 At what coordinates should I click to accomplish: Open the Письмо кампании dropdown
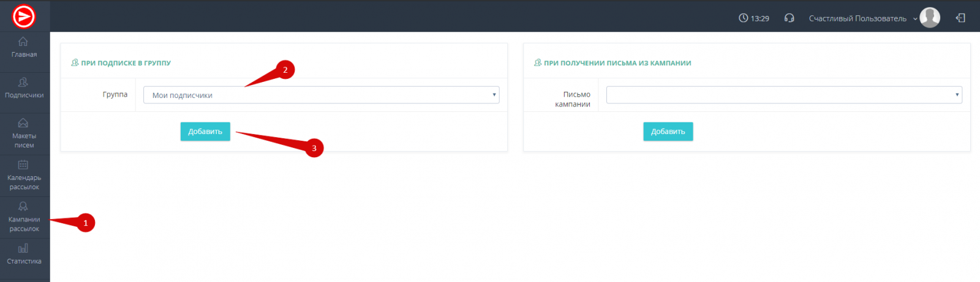pos(784,95)
